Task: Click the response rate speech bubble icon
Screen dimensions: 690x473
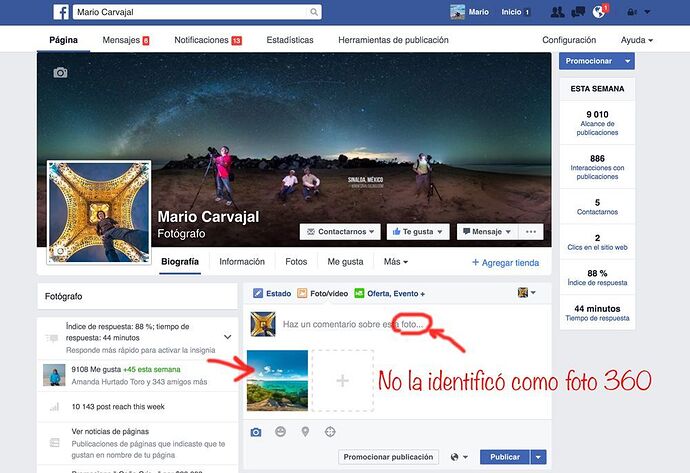Action: click(51, 338)
